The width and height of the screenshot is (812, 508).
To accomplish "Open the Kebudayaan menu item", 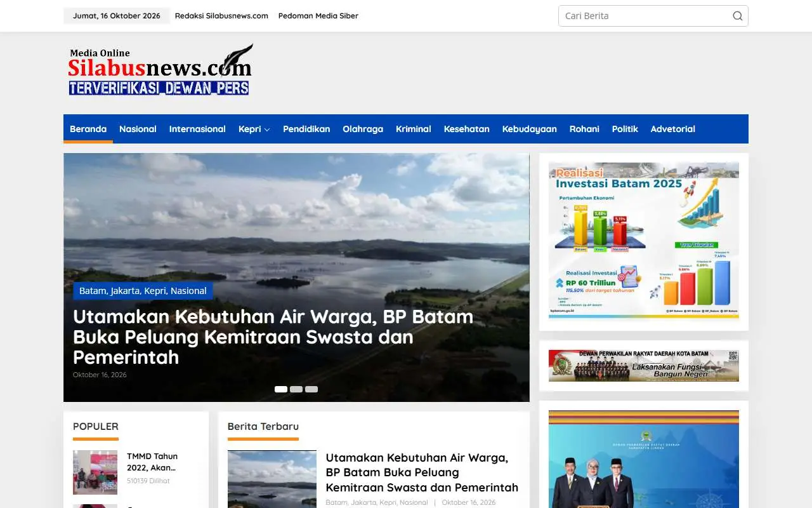I will point(530,129).
